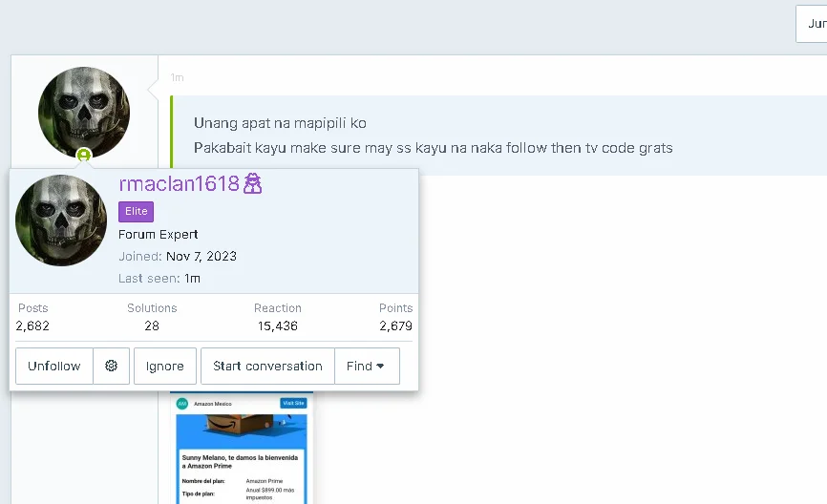Open the Reaction count 15,436
The image size is (827, 504).
[x=278, y=325]
